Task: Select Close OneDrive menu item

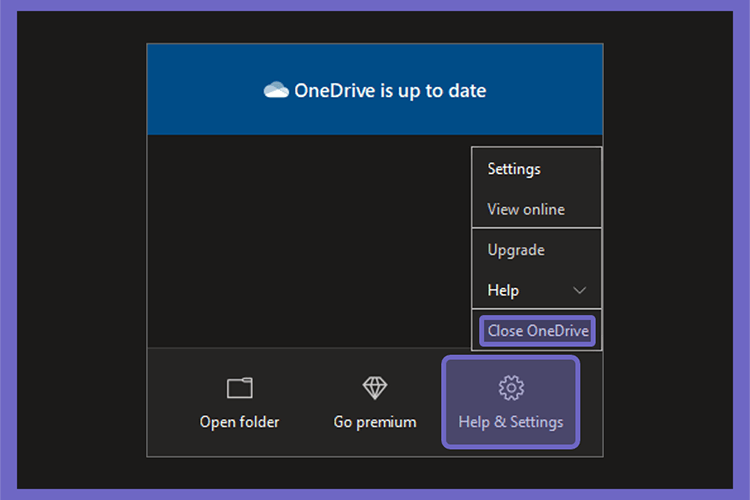Action: coord(537,331)
